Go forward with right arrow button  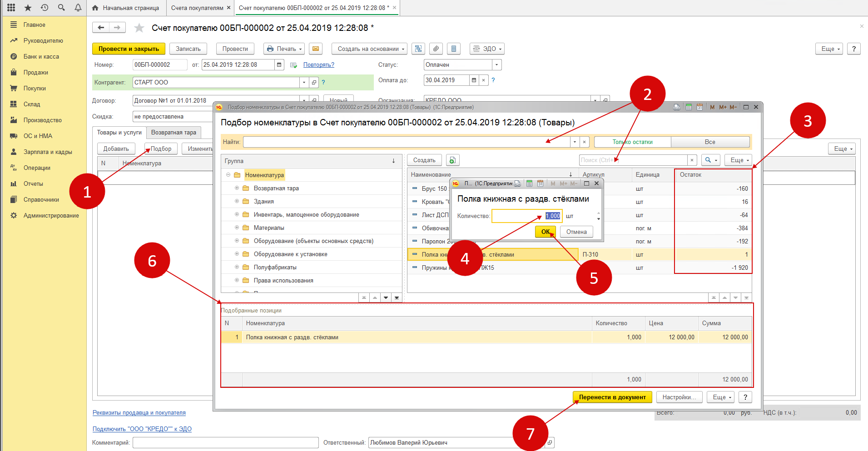(117, 28)
